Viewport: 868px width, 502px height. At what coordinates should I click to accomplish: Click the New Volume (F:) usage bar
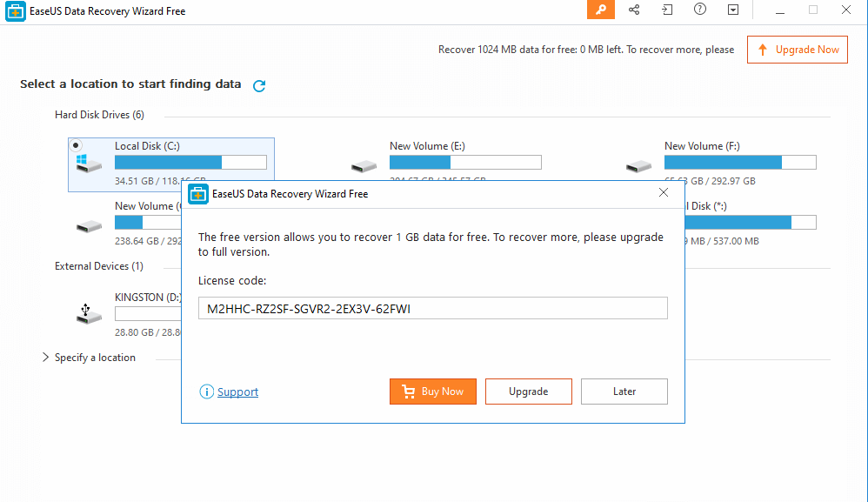pos(740,162)
